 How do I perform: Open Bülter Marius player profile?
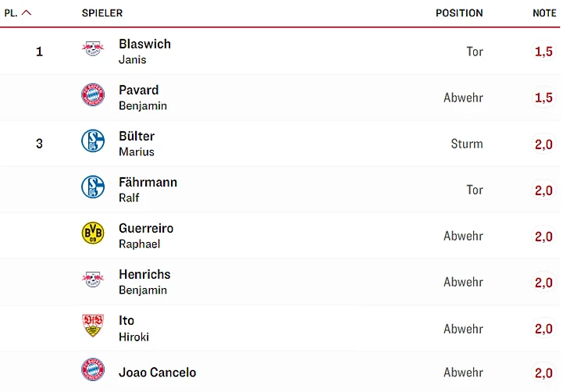click(137, 143)
